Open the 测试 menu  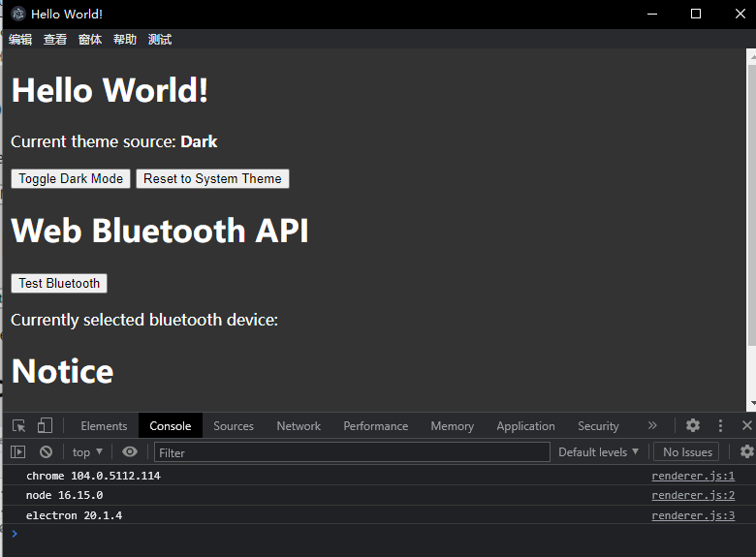click(x=160, y=40)
